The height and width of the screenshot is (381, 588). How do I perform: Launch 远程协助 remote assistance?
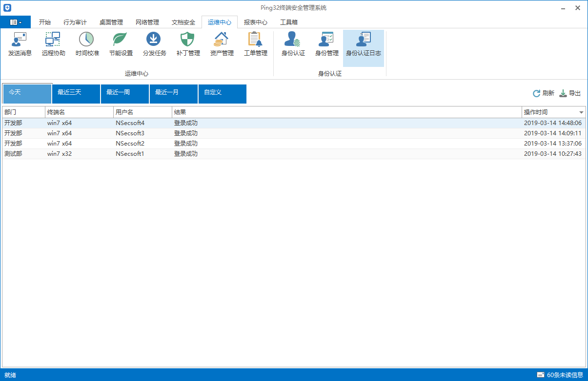(x=53, y=45)
